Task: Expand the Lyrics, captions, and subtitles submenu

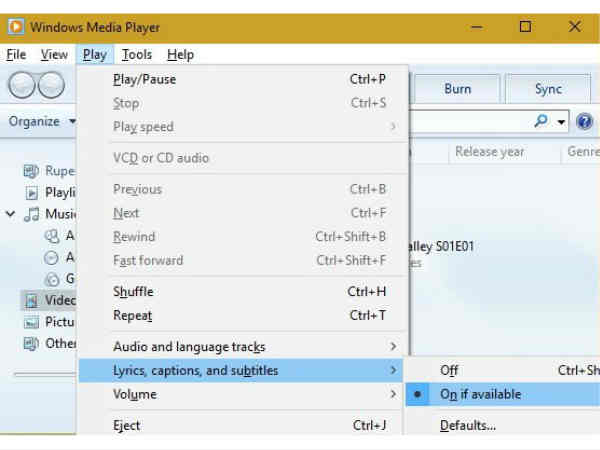Action: click(241, 370)
